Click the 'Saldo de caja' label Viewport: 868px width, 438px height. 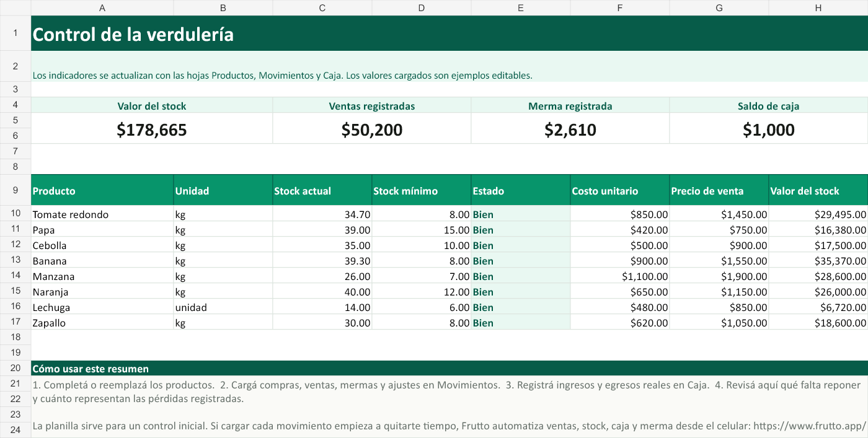point(769,106)
